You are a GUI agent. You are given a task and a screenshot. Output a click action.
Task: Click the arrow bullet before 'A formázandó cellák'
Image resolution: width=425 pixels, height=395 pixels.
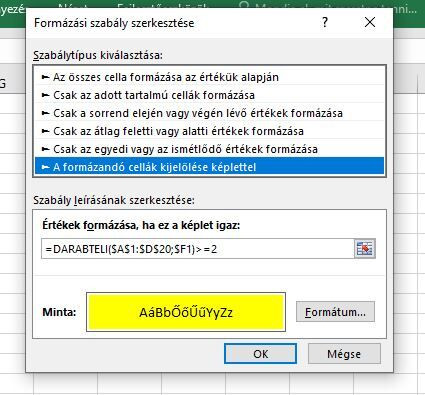tap(45, 167)
